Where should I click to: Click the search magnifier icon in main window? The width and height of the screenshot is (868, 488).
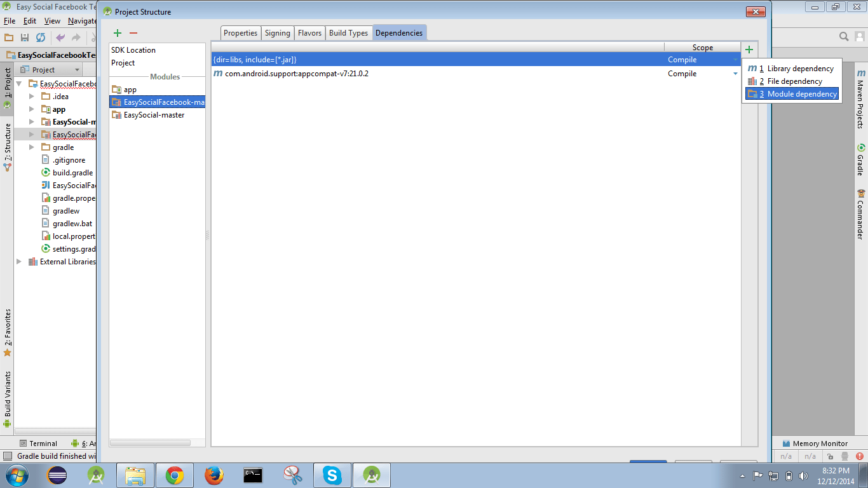tap(844, 37)
